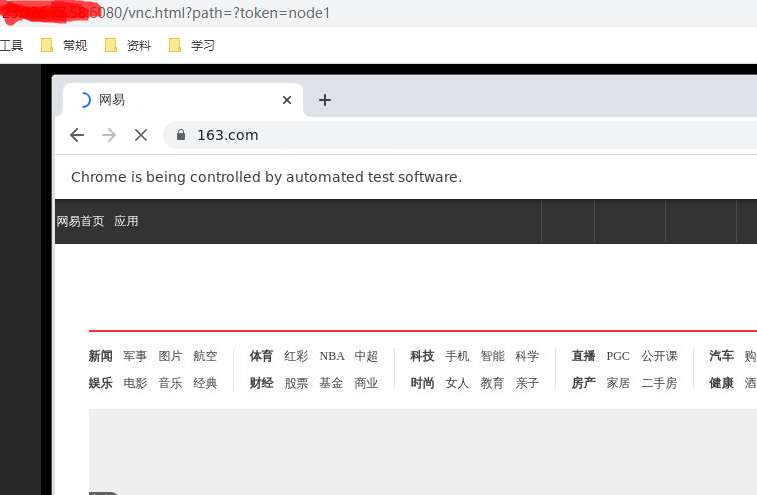Open the 教育 link
Screen dimensions: 757x495
click(492, 383)
